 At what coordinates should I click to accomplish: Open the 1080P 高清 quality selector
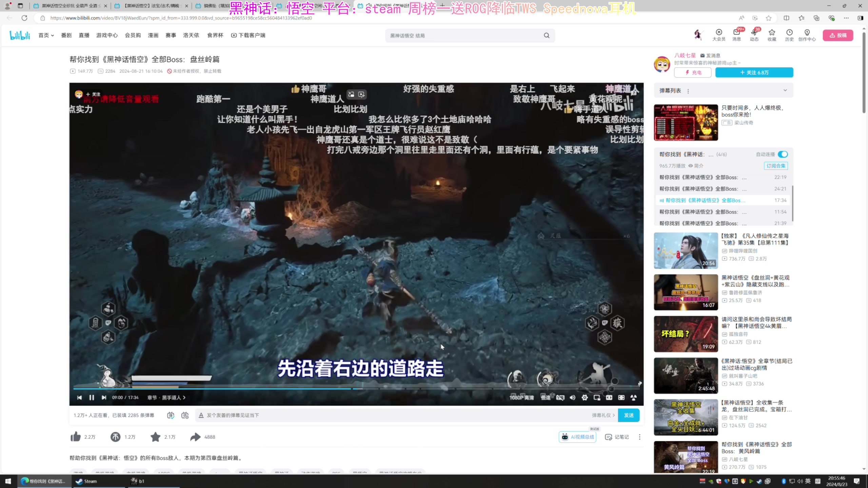pyautogui.click(x=521, y=398)
